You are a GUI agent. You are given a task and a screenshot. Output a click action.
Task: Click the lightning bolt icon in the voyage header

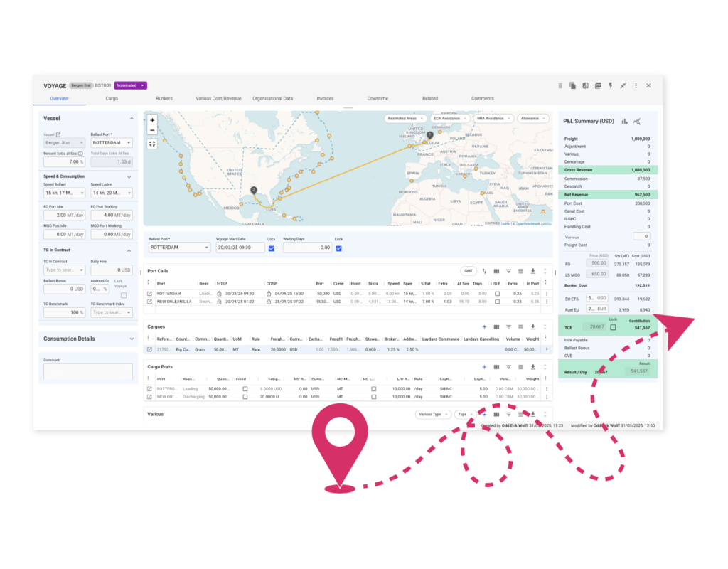click(x=611, y=85)
